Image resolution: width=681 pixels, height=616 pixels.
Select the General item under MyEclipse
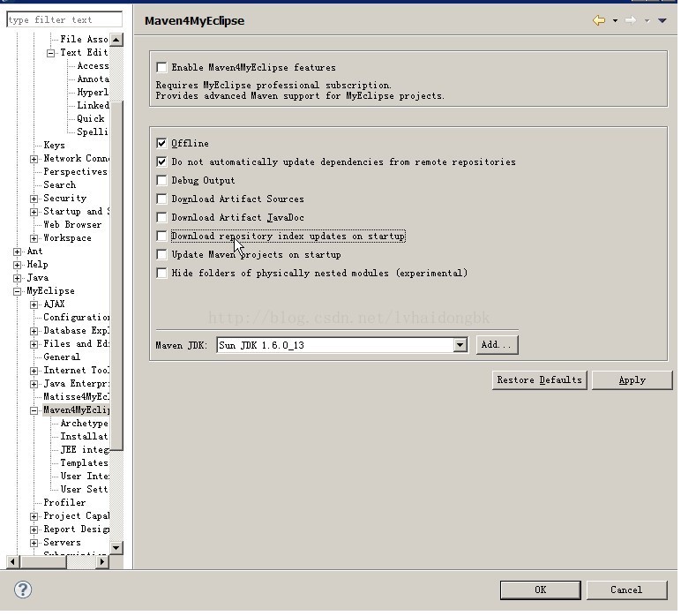point(62,357)
